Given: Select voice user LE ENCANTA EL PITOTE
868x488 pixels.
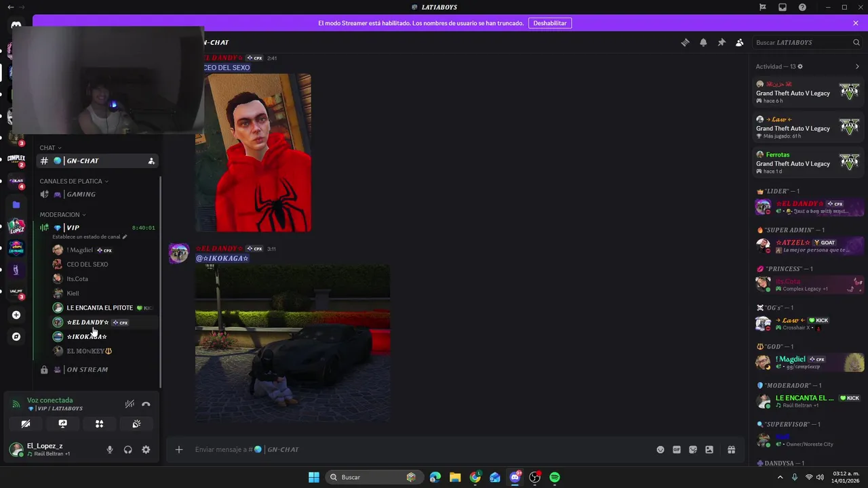Looking at the screenshot, I should (105, 308).
